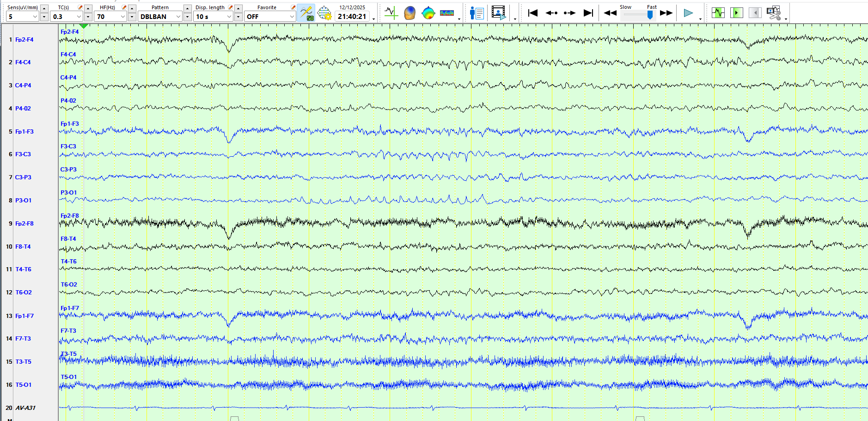868x421 pixels.
Task: Select the Fp2-F4 channel label in channel list
Action: [24, 40]
